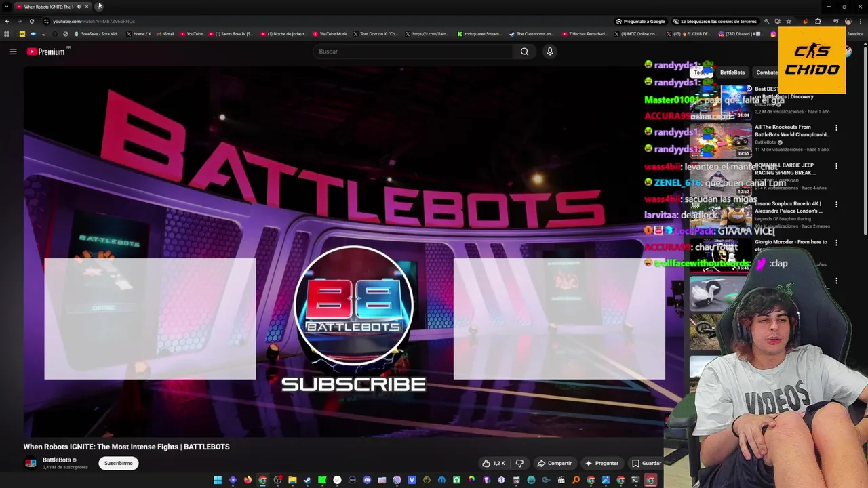Open the Compartir share dialog
868x488 pixels.
point(554,463)
